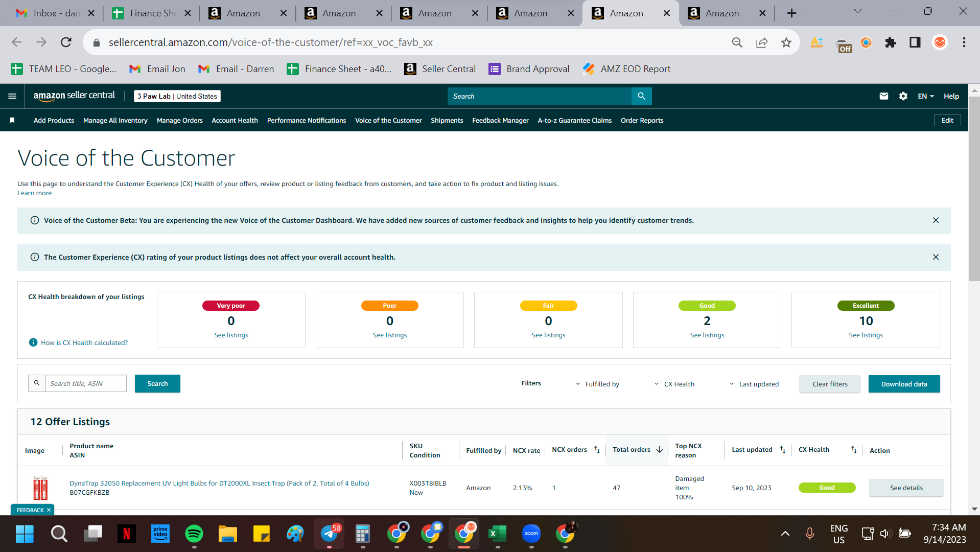Viewport: 980px width, 552px height.
Task: Open Help in the header
Action: tap(951, 96)
